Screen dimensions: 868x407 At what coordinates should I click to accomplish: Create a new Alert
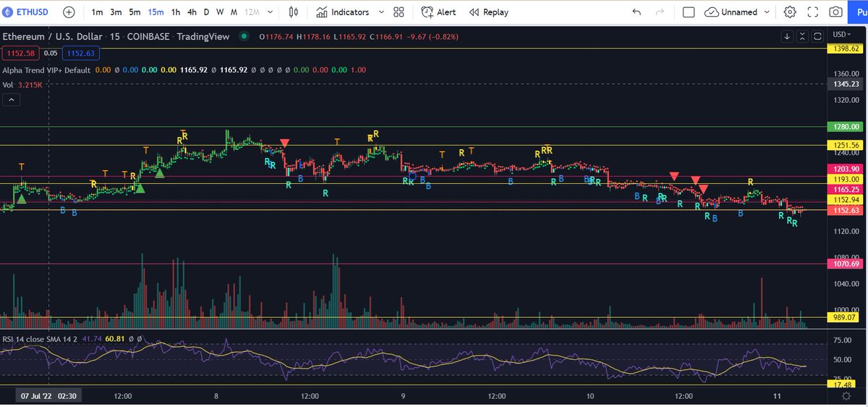pos(438,12)
